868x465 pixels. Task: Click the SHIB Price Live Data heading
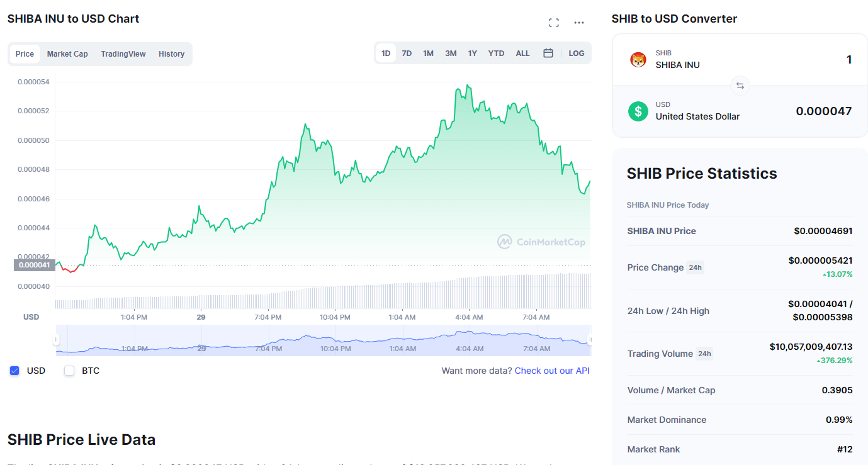81,439
